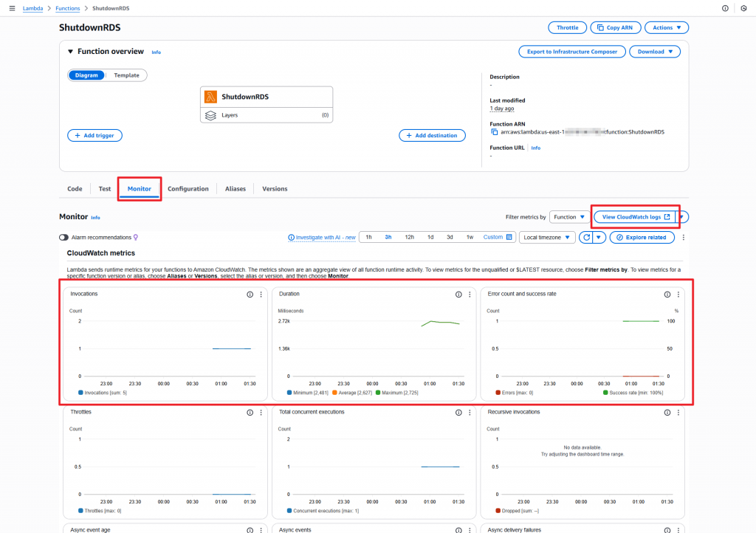
Task: Open the Local timezone dropdown
Action: pos(547,238)
